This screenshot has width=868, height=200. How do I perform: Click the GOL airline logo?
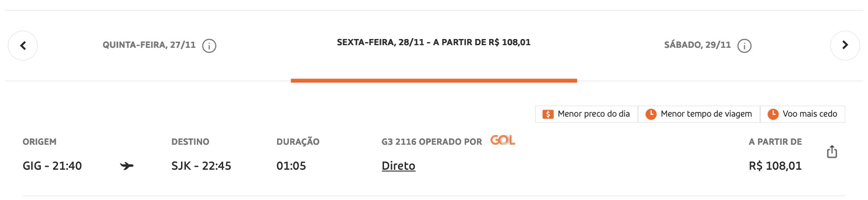point(502,140)
